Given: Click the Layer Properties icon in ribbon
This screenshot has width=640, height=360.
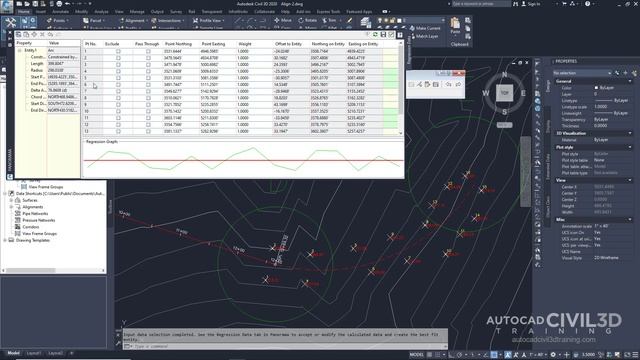Looking at the screenshot, I should point(366,22).
